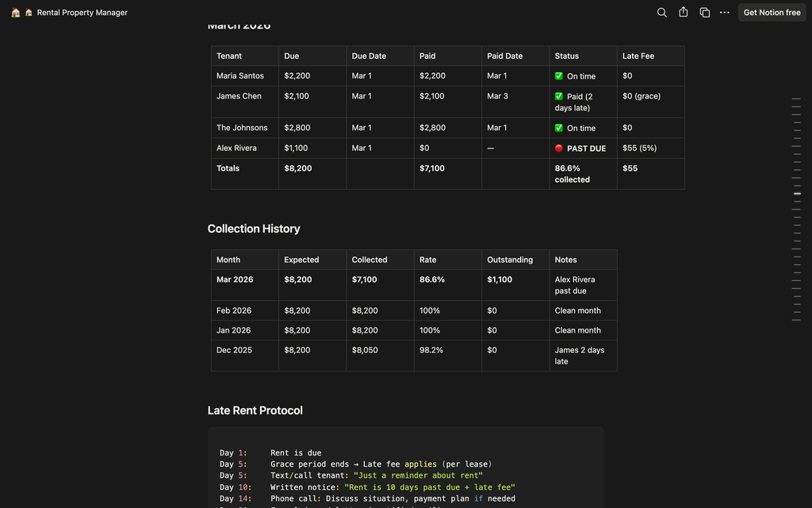Image resolution: width=812 pixels, height=508 pixels.
Task: Click the Day 10 Written notice line
Action: coord(367,487)
